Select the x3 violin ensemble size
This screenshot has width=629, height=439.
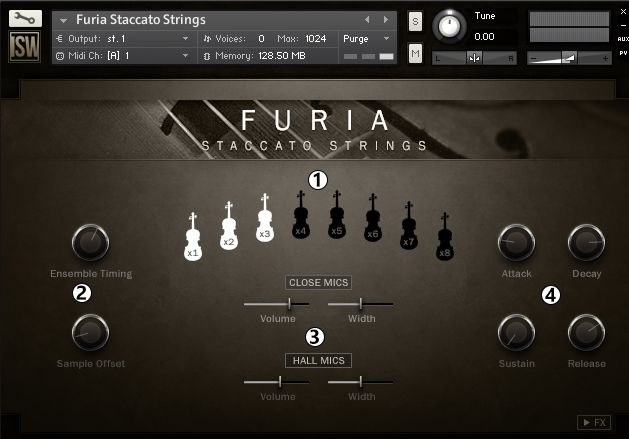click(x=265, y=217)
